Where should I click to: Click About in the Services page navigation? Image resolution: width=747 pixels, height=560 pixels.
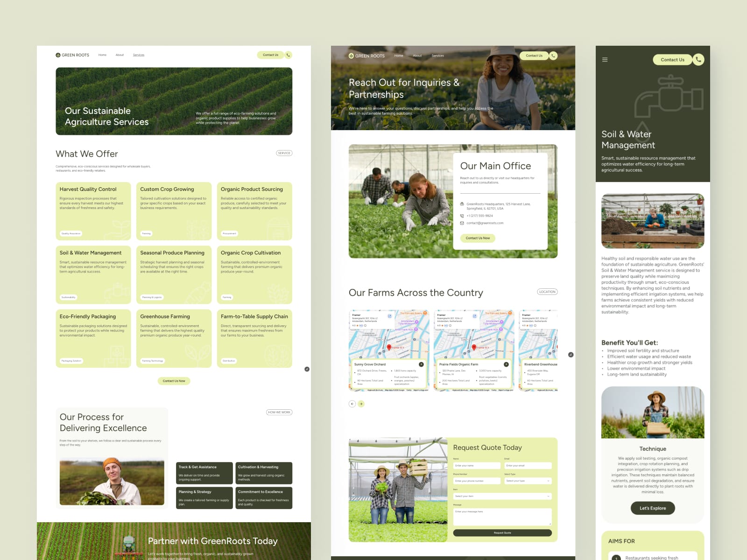click(120, 55)
